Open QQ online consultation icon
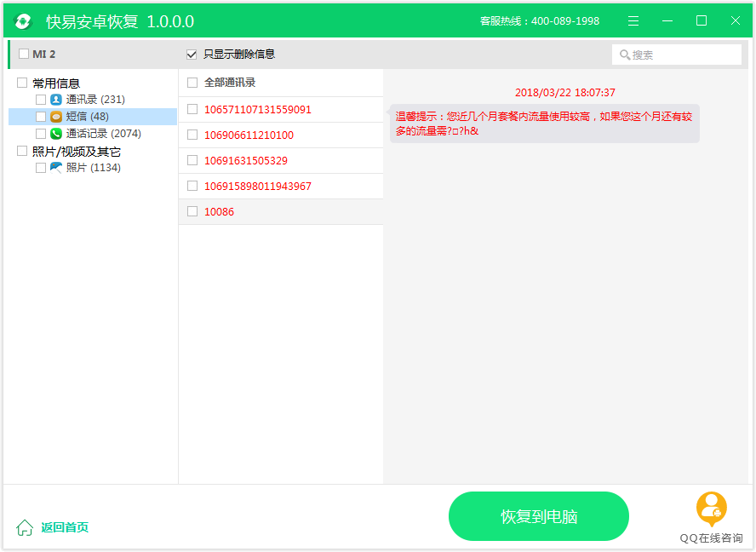This screenshot has width=756, height=552. [711, 509]
